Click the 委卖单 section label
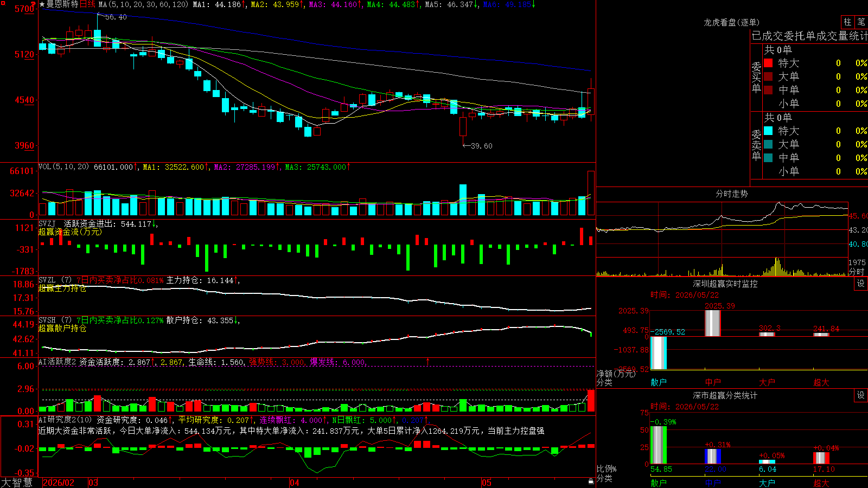868x488 pixels. click(756, 145)
